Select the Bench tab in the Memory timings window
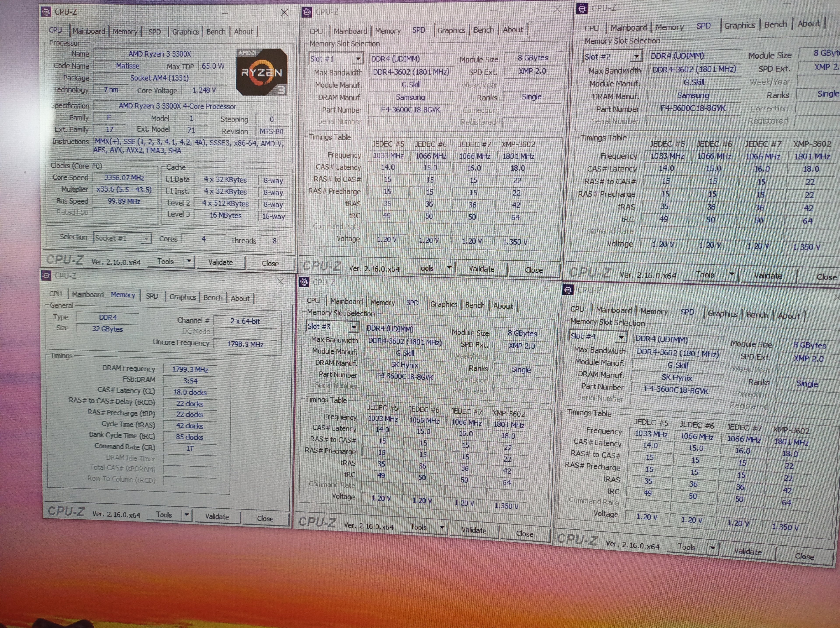The height and width of the screenshot is (628, 840). [213, 298]
